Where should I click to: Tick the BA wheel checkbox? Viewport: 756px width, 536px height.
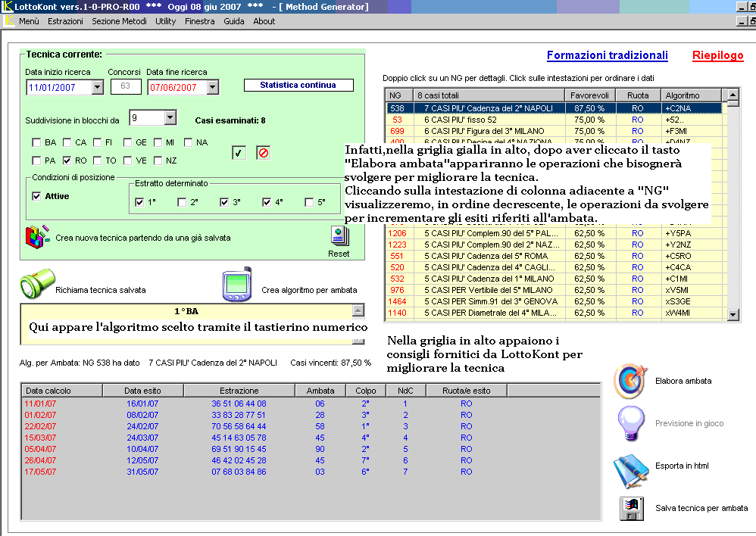[x=36, y=142]
